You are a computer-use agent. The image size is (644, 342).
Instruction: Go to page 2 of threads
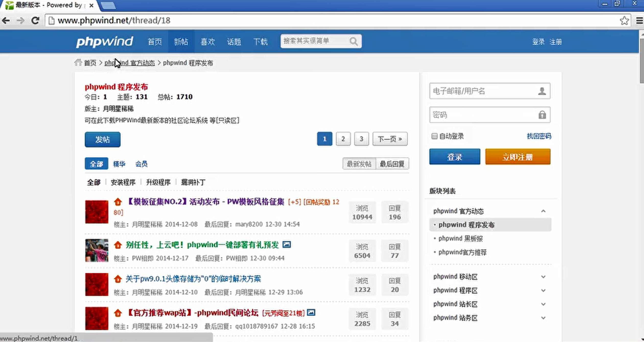click(343, 139)
